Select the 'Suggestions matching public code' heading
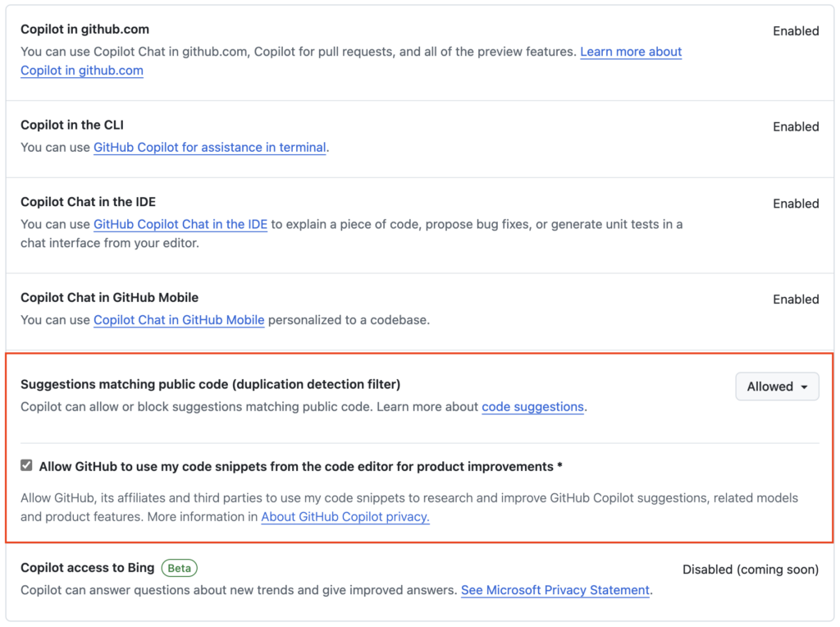The height and width of the screenshot is (627, 840). point(211,384)
